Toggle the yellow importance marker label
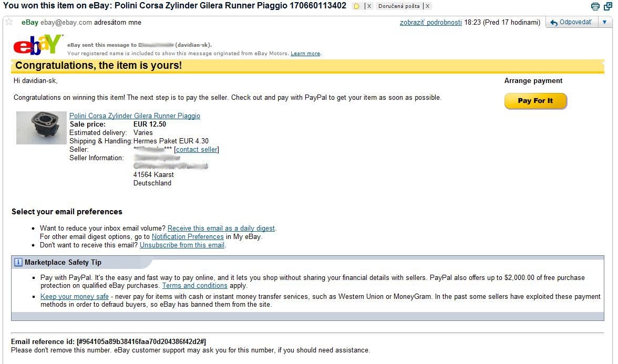This screenshot has height=364, width=618. coord(357,6)
